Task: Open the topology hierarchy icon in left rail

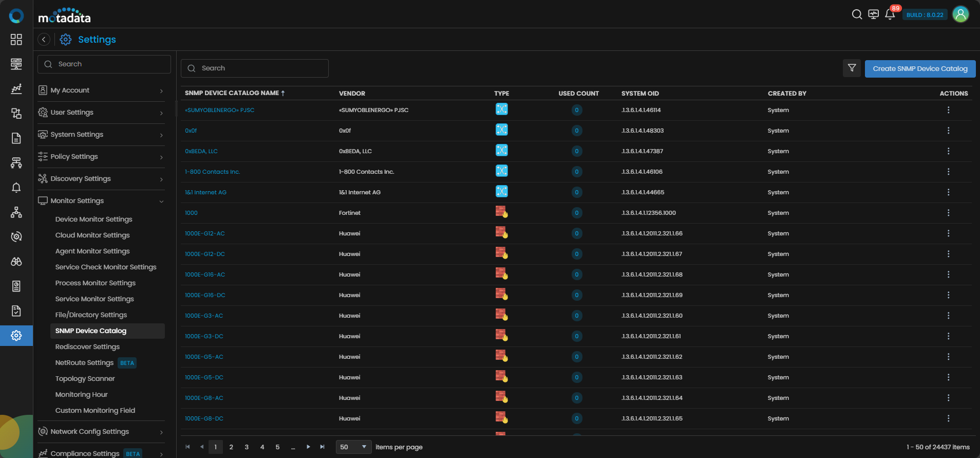Action: coord(16,212)
